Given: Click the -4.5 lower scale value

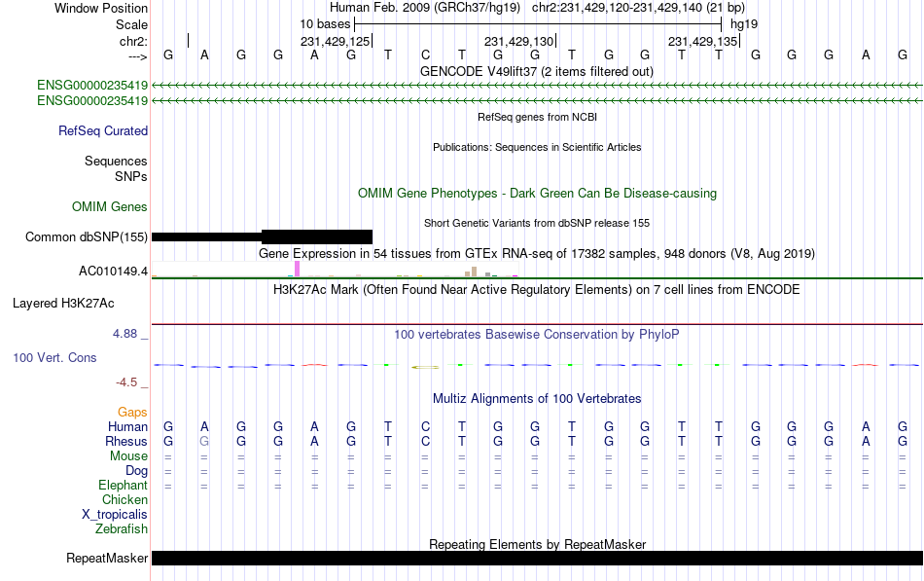Looking at the screenshot, I should pos(126,382).
